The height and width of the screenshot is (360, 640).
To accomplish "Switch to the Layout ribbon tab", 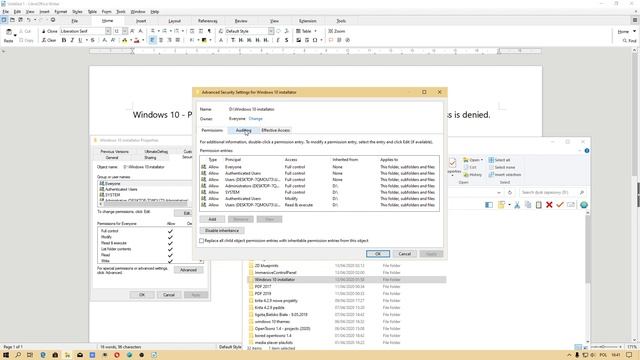I will click(x=174, y=21).
